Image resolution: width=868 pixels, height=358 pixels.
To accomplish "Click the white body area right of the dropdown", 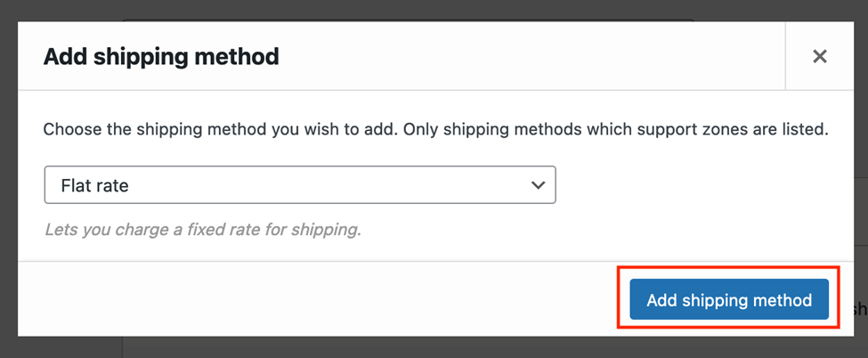I will click(x=703, y=185).
